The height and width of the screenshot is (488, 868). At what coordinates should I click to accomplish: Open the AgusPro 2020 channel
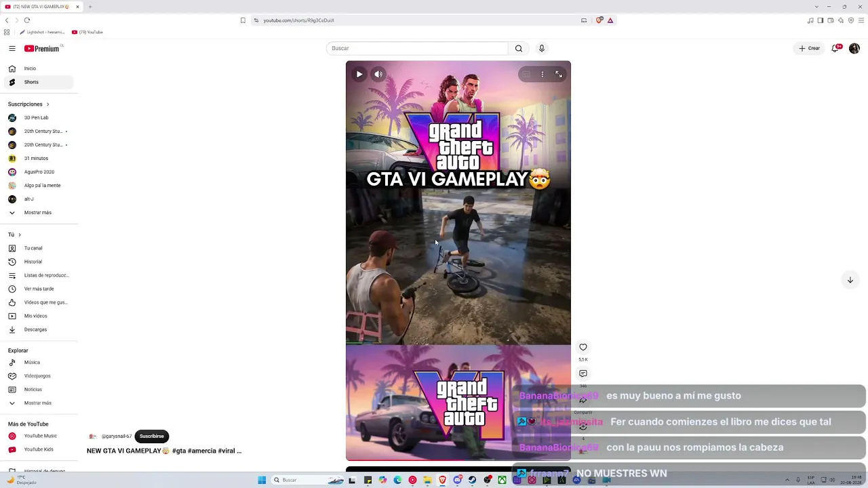(38, 172)
